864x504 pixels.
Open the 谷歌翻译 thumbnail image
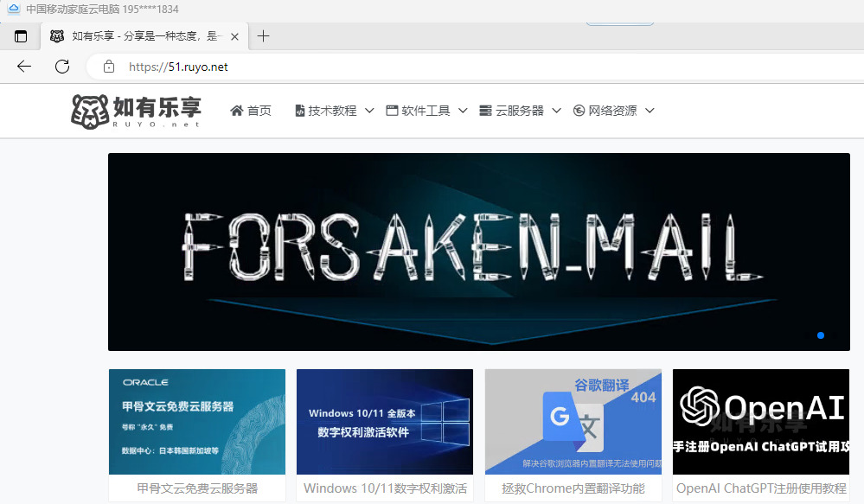point(573,421)
